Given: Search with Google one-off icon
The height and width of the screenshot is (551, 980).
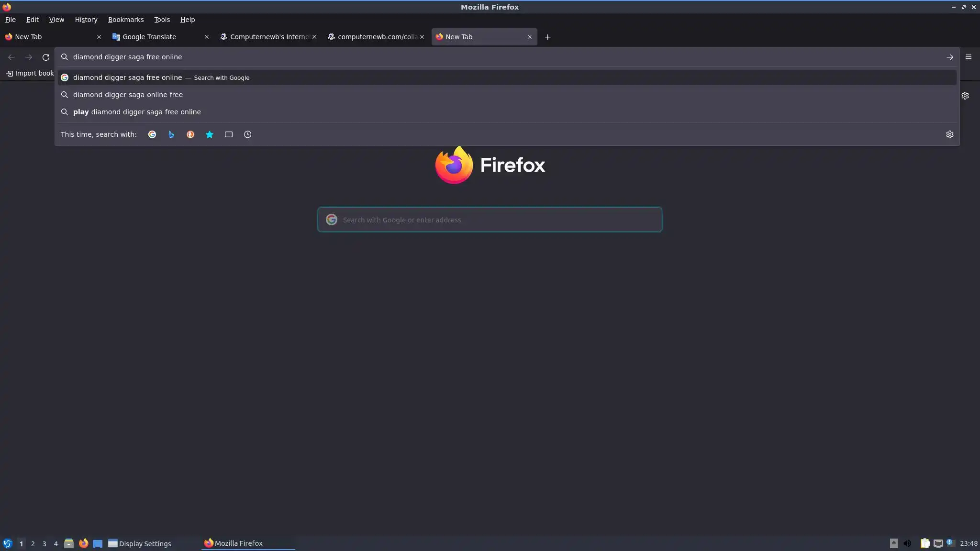Looking at the screenshot, I should tap(152, 134).
